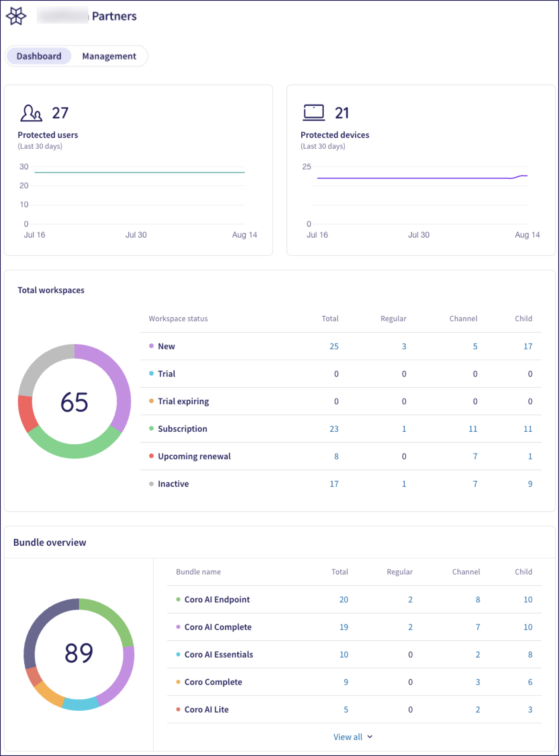Click the blue Trial status dot
The image size is (559, 756).
[151, 373]
